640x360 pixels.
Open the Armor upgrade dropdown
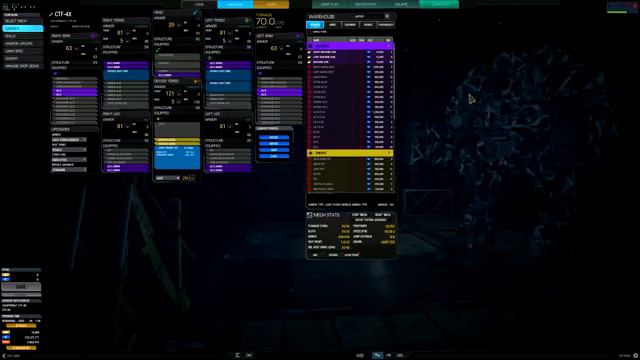click(69, 140)
